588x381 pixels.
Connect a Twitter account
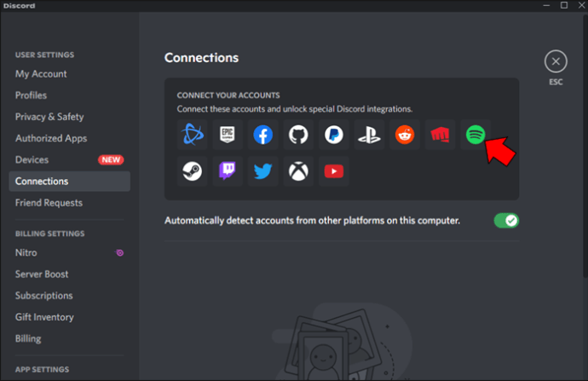262,171
